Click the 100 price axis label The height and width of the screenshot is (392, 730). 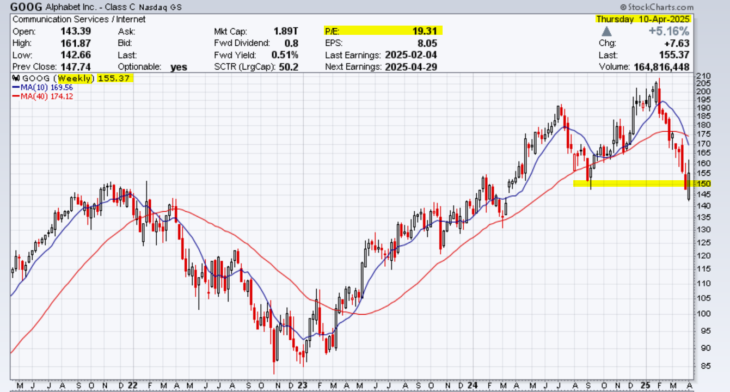pyautogui.click(x=703, y=313)
